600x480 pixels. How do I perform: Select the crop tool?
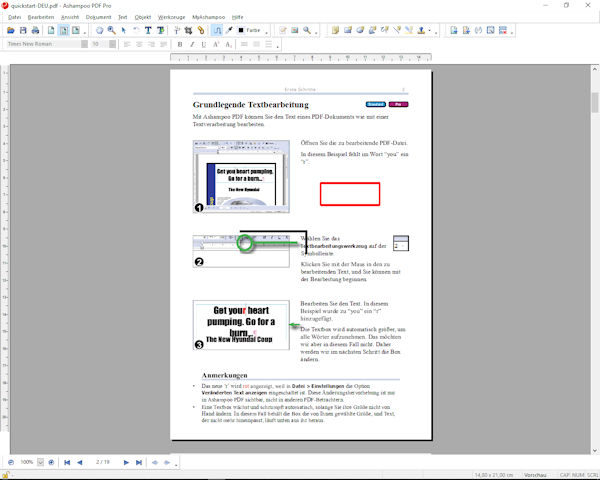[x=188, y=30]
